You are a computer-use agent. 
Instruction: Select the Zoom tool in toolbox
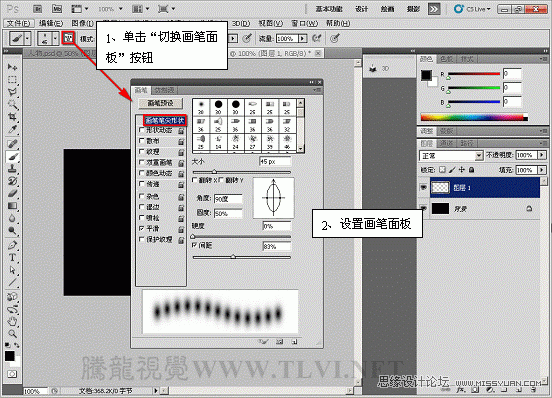click(x=12, y=334)
